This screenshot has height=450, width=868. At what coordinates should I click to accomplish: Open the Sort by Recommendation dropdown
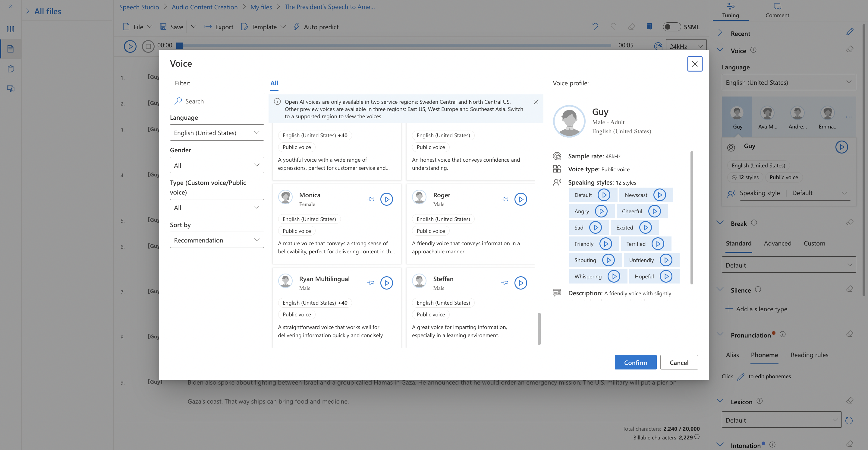coord(217,240)
